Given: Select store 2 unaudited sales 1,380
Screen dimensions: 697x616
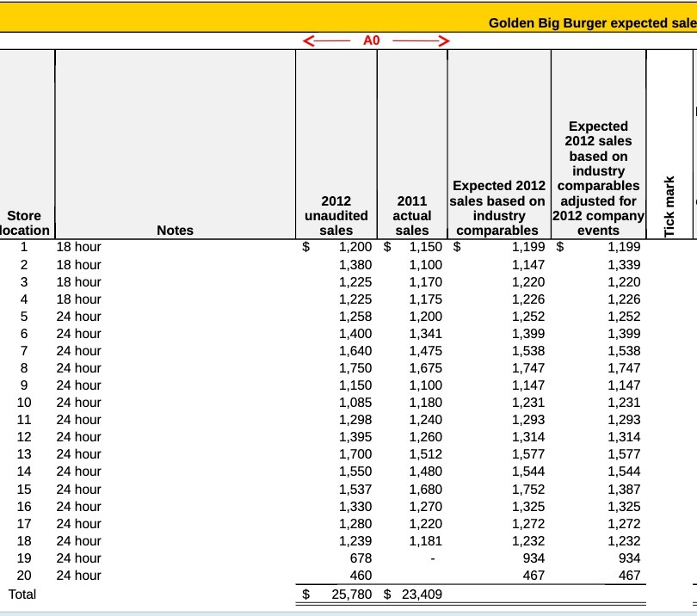Looking at the screenshot, I should pyautogui.click(x=355, y=264).
